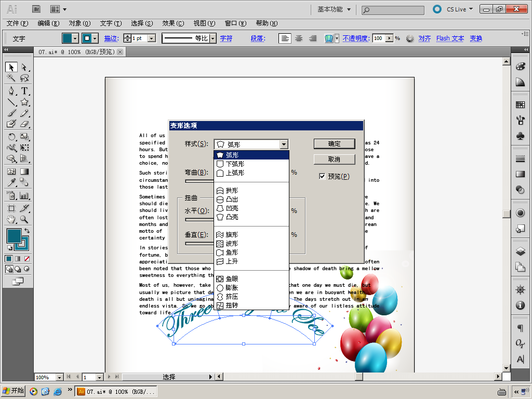This screenshot has height=399, width=532.
Task: Open stroke weight 1 pt dropdown
Action: pyautogui.click(x=152, y=38)
